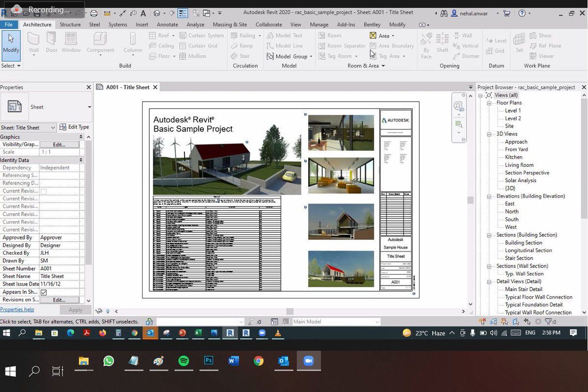Click the Room Separator tool
The image size is (588, 392).
(x=342, y=46)
